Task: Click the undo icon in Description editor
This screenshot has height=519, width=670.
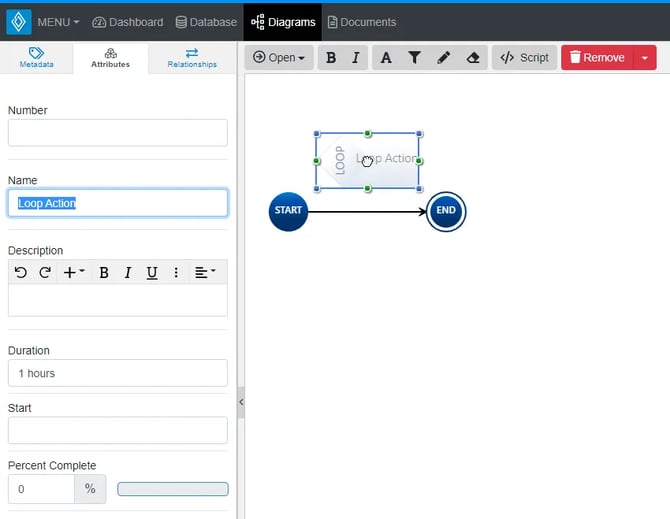Action: pyautogui.click(x=21, y=273)
